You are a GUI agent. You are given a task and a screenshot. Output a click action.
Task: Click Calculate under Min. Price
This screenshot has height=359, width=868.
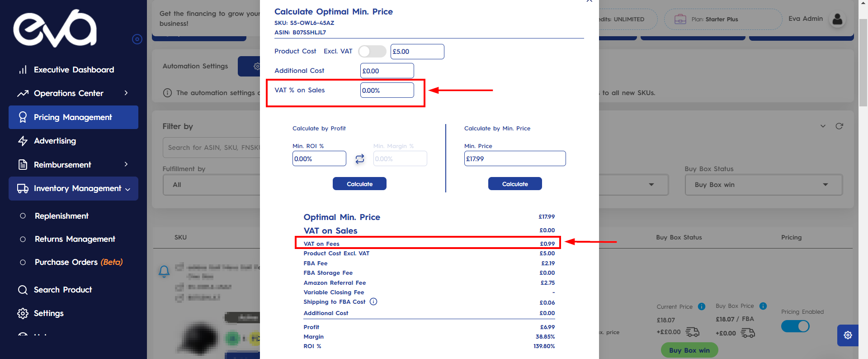pyautogui.click(x=515, y=184)
